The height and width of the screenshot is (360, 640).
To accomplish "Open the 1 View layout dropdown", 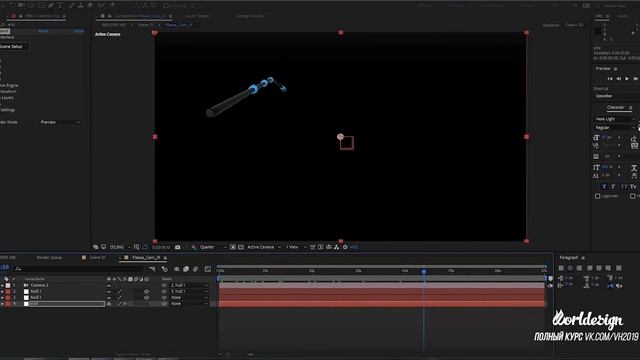I will 296,247.
